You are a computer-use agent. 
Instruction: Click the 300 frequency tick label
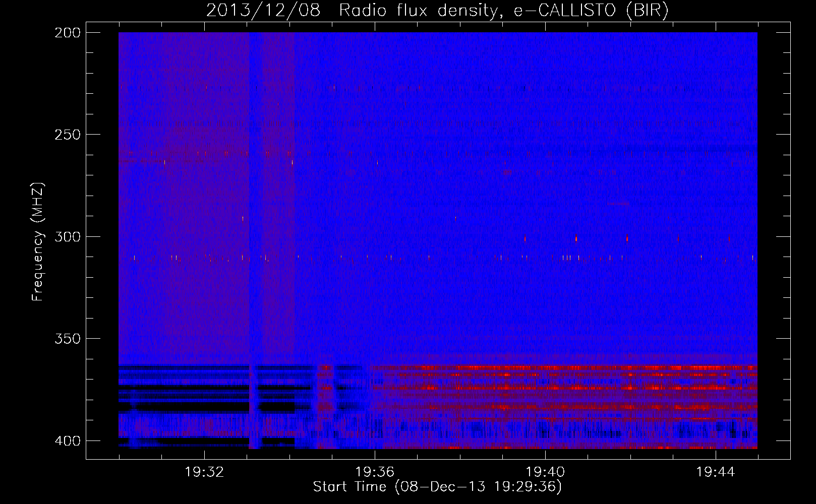[x=68, y=237]
